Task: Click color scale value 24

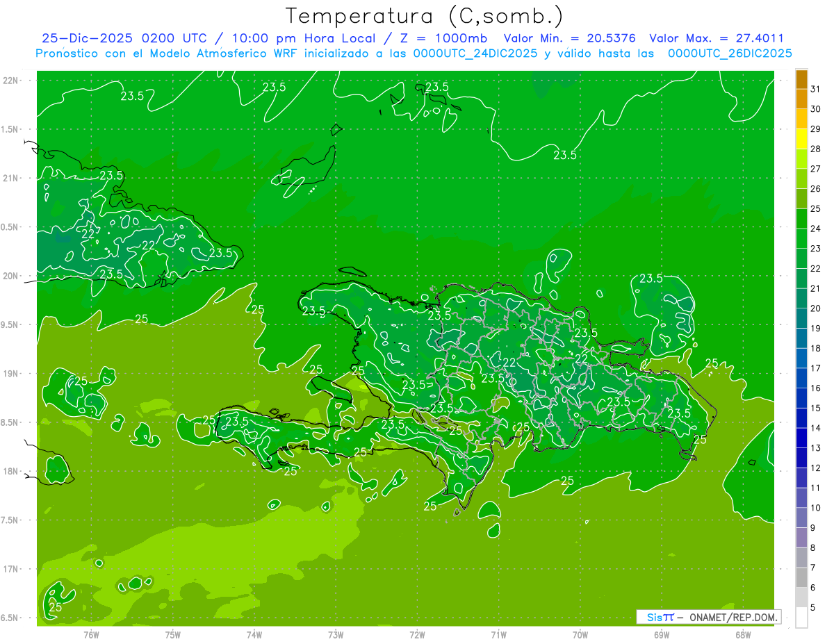Action: pyautogui.click(x=815, y=229)
